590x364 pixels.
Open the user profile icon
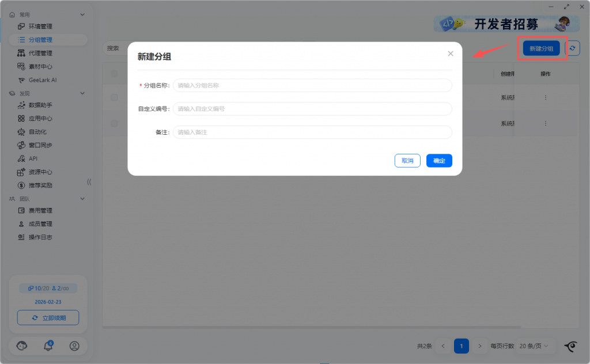pyautogui.click(x=74, y=346)
